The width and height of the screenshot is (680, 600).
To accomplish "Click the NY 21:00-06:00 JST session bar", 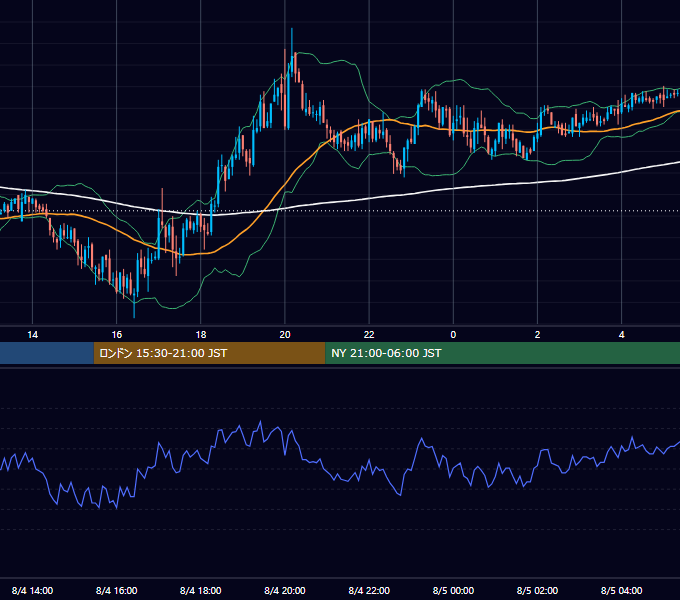I will [x=503, y=353].
